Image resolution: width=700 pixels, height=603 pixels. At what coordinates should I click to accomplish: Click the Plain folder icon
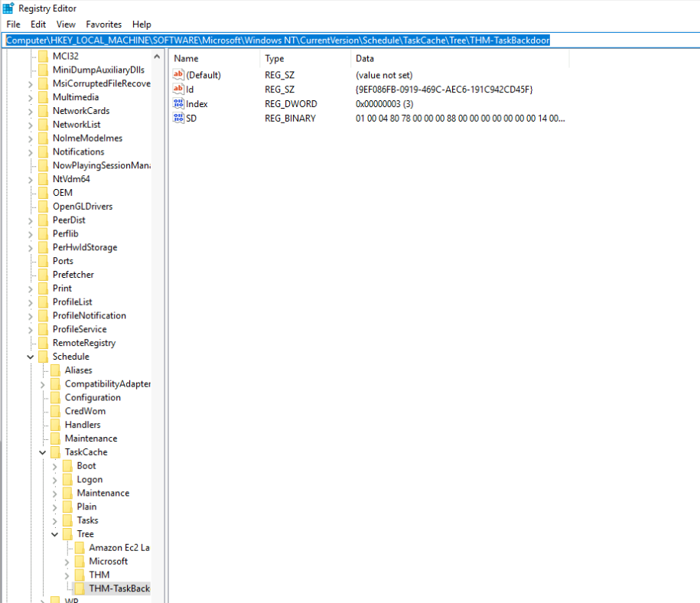click(x=67, y=507)
